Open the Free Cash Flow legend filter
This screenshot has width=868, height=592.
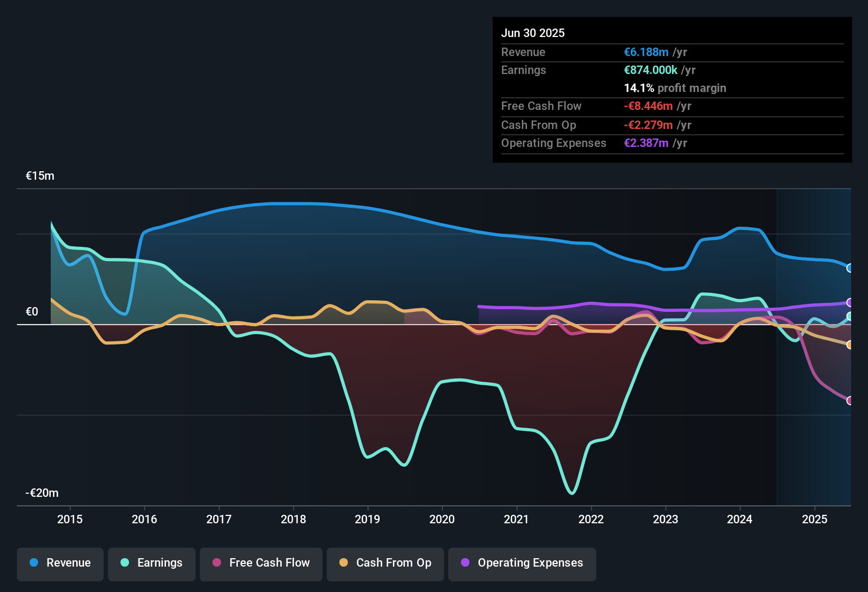[x=261, y=563]
